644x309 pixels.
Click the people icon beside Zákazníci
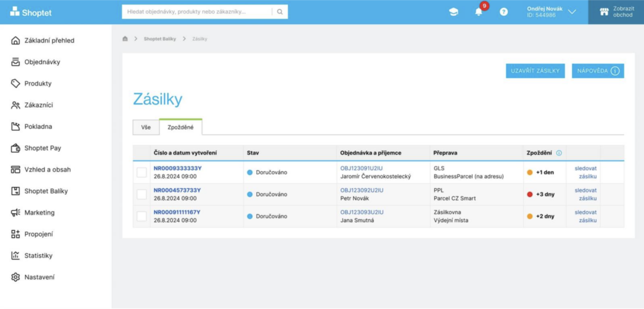click(16, 105)
